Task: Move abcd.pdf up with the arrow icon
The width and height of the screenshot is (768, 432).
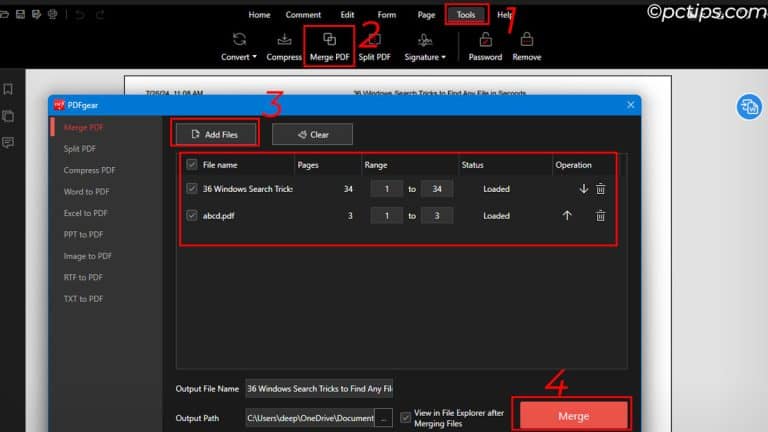Action: (x=567, y=216)
